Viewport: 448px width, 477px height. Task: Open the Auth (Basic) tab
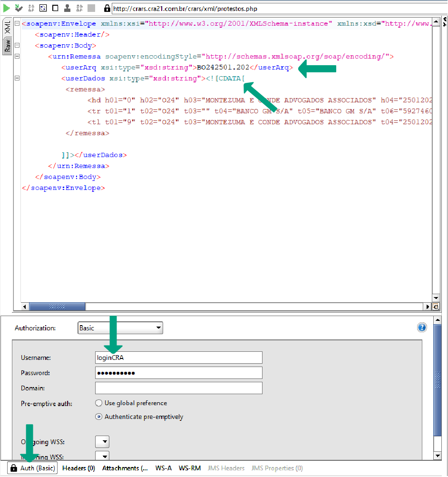point(33,468)
